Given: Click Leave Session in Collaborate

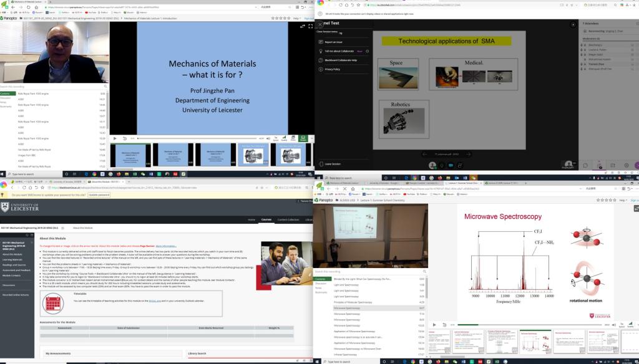Looking at the screenshot, I should (x=331, y=163).
